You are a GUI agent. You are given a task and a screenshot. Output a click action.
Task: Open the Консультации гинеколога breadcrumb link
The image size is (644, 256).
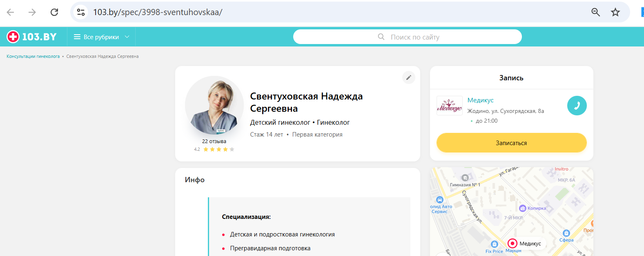click(x=33, y=56)
